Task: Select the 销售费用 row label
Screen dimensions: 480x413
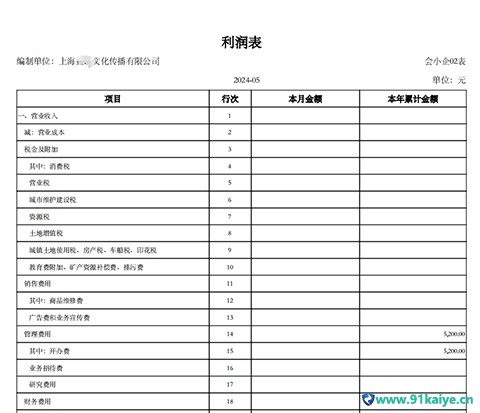Action: tap(37, 284)
